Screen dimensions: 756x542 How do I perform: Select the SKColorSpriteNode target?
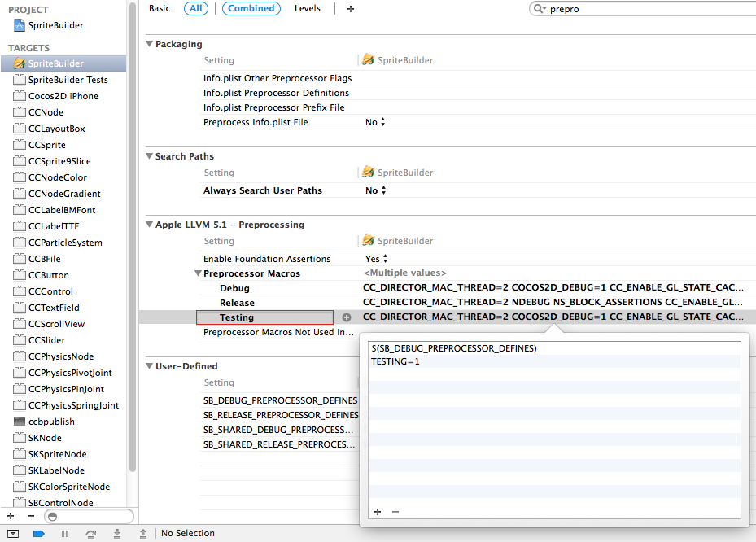69,487
